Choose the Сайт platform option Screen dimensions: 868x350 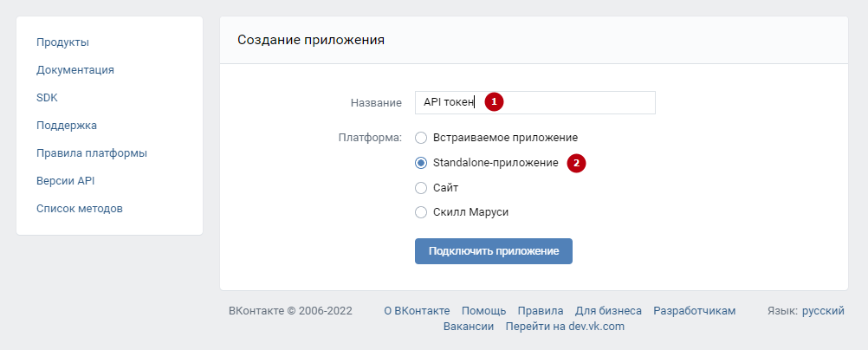[x=421, y=188]
